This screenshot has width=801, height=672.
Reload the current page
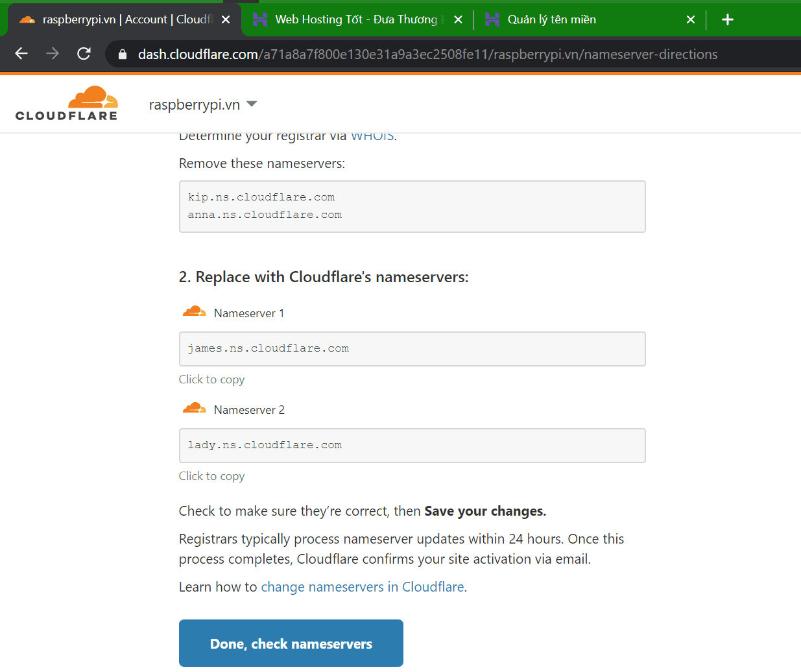click(84, 54)
